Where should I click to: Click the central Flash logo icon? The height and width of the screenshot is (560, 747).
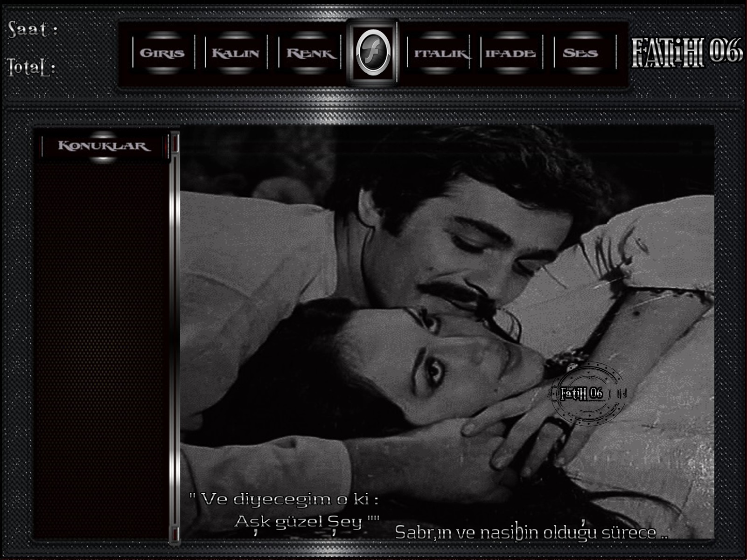[x=372, y=52]
